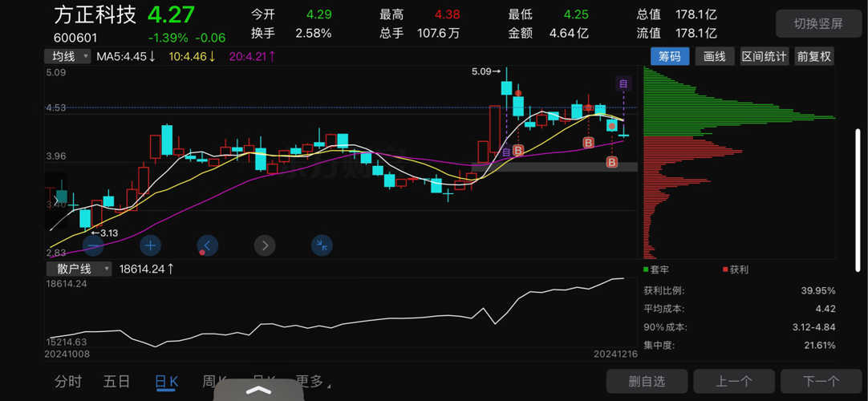Tap the 获利比例 value 39.95%

point(818,291)
